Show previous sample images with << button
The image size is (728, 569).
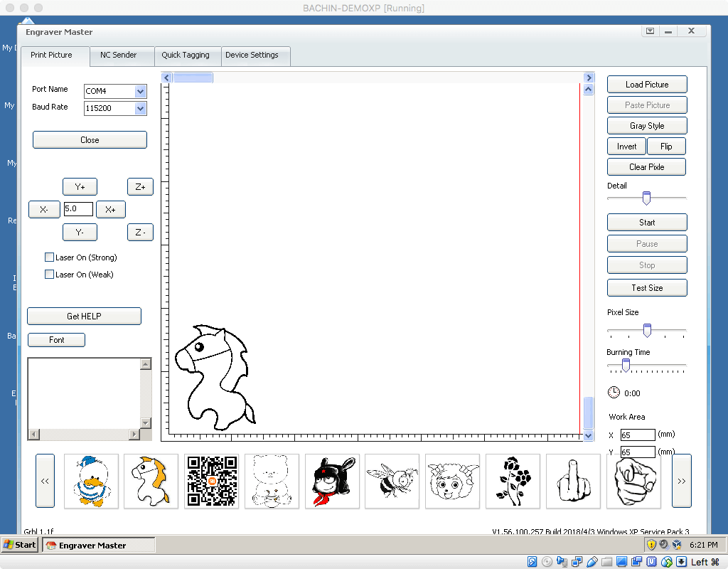(45, 481)
